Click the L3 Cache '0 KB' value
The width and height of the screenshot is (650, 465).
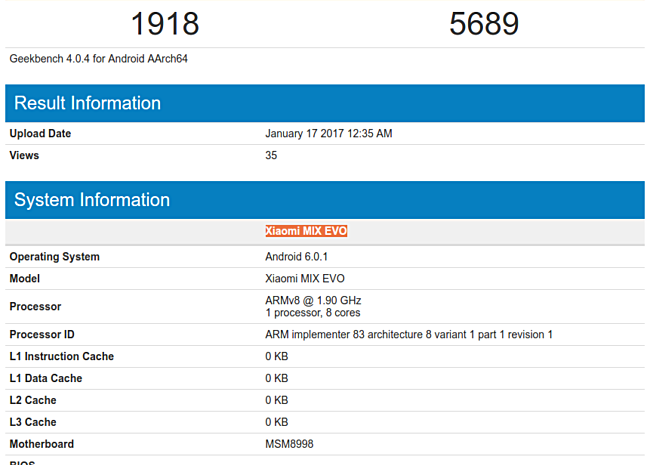(276, 422)
